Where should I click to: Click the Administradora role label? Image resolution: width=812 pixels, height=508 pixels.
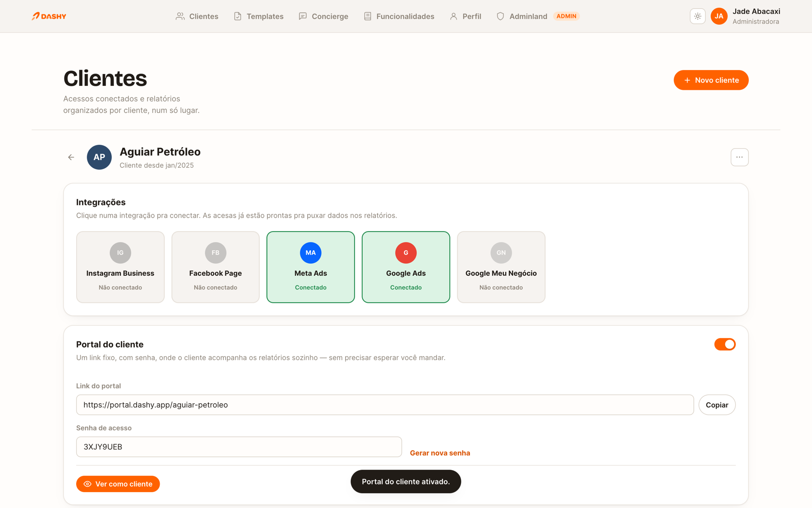pyautogui.click(x=756, y=22)
